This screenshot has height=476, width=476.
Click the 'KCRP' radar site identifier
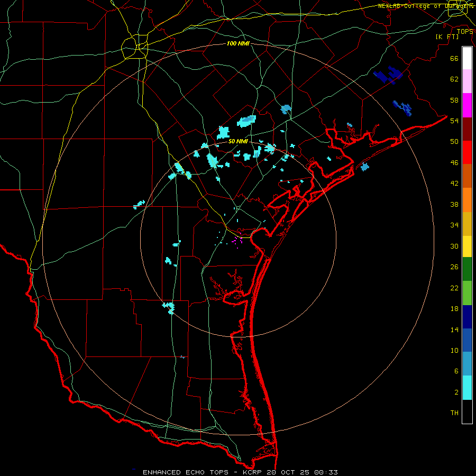(252, 472)
